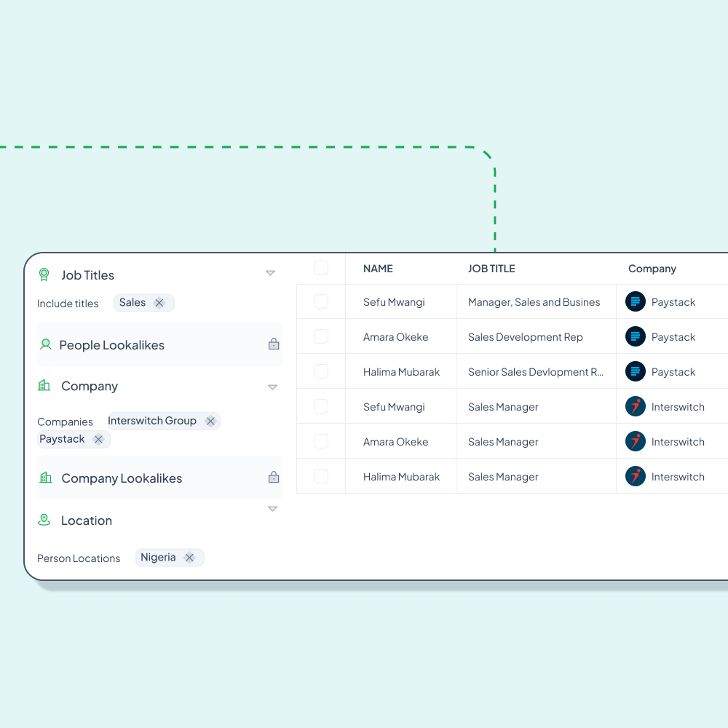Remove the Nigeria location tag

(x=189, y=558)
